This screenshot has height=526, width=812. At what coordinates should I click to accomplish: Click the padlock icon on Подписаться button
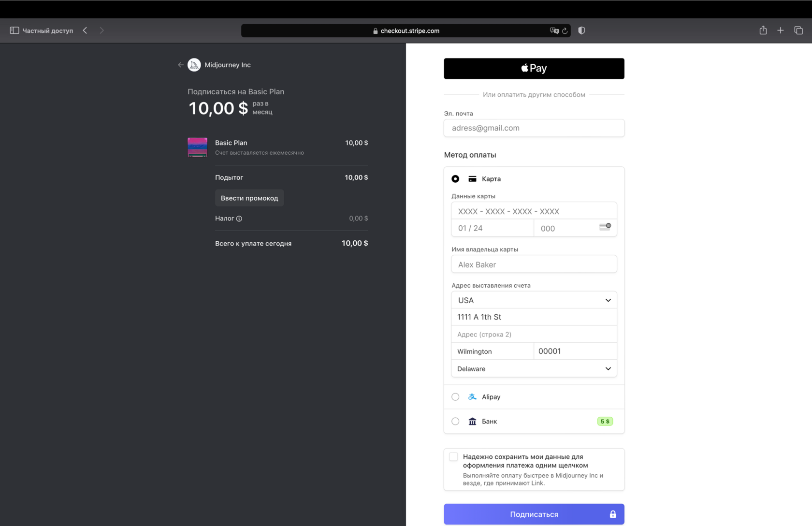point(613,514)
